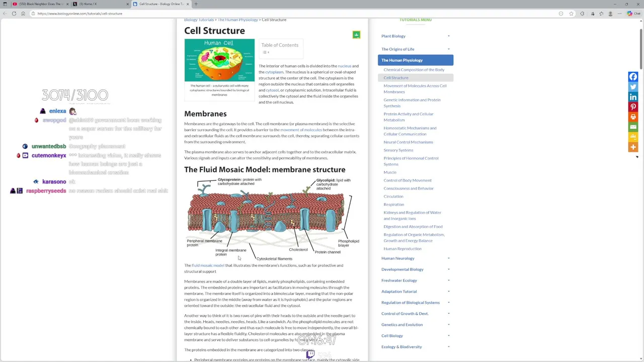The height and width of the screenshot is (362, 644).
Task: Share page by email icon
Action: [x=633, y=127]
